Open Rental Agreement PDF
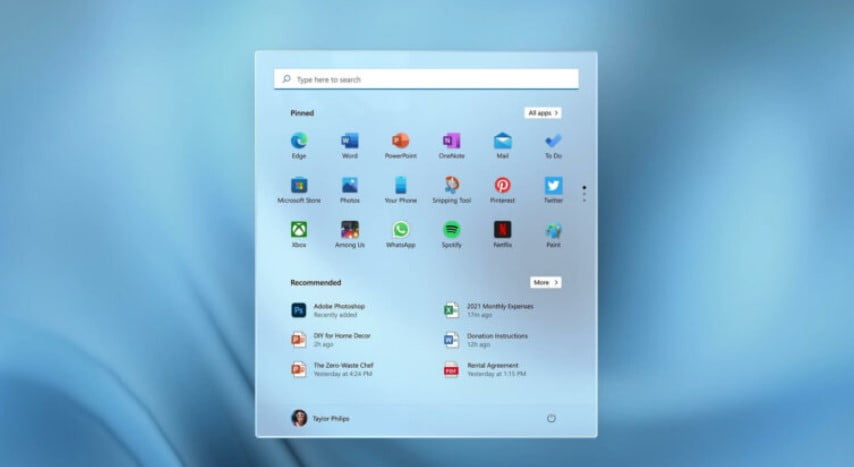854x467 pixels. click(x=484, y=369)
